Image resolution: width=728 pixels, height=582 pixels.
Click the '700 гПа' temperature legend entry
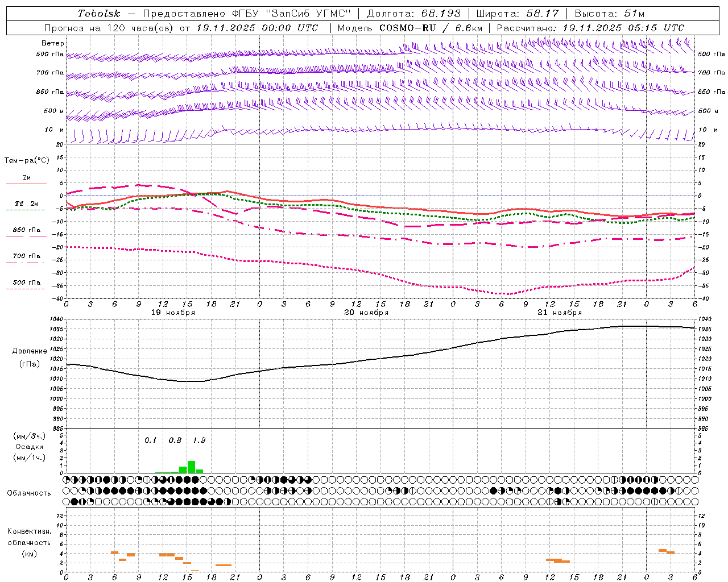(27, 256)
